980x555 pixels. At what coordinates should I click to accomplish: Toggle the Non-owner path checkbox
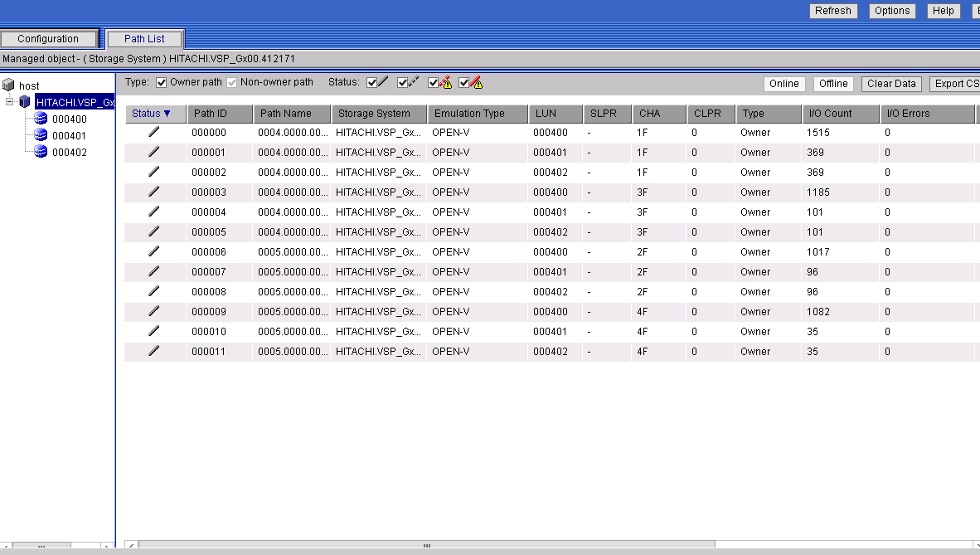[x=232, y=83]
